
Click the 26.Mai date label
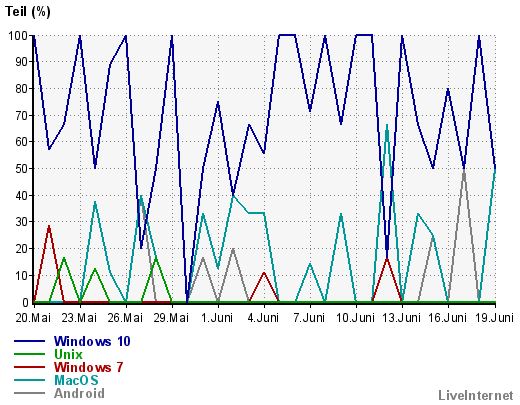click(x=125, y=318)
